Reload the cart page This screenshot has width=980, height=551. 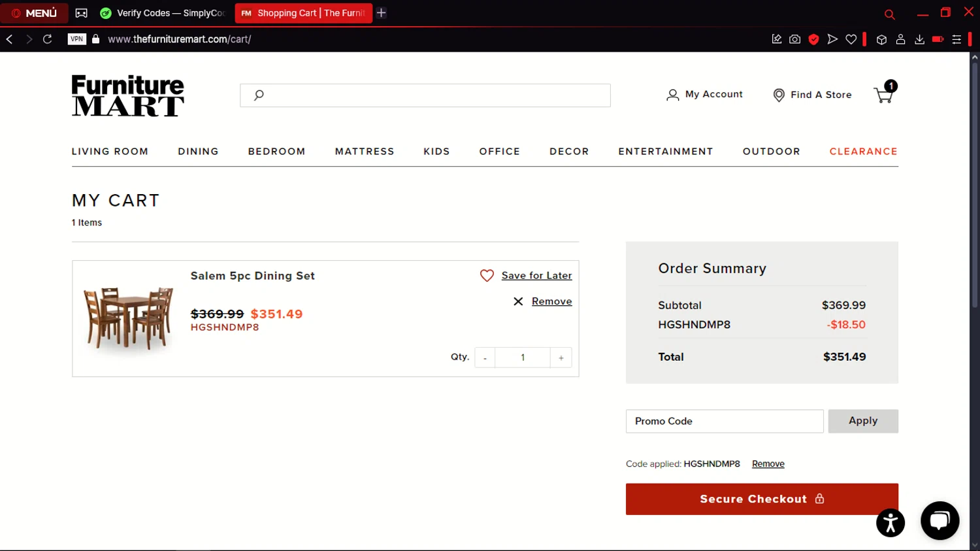pyautogui.click(x=48, y=39)
